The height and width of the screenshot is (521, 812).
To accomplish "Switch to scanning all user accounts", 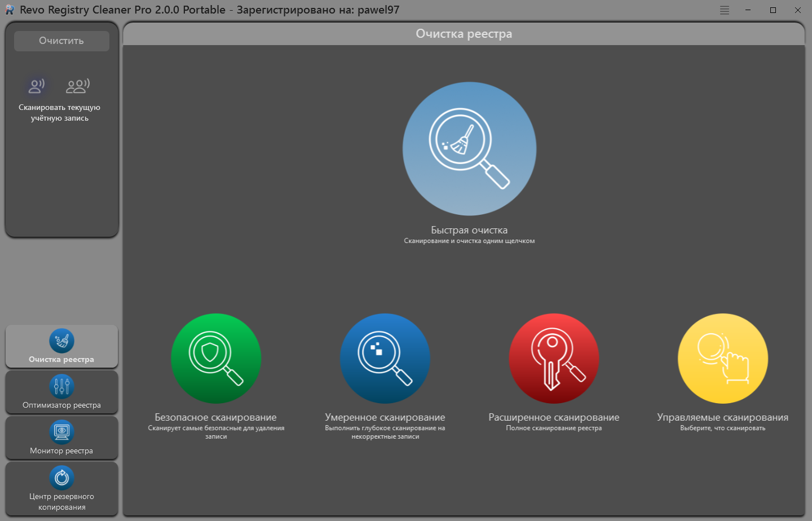I will click(x=78, y=86).
